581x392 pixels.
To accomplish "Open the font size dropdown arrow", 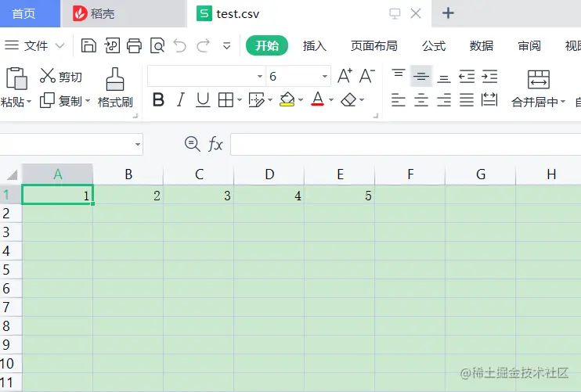I will pyautogui.click(x=325, y=76).
